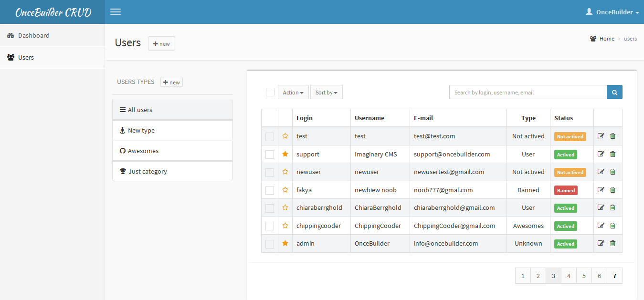
Task: Edit the newuser account
Action: 601,172
